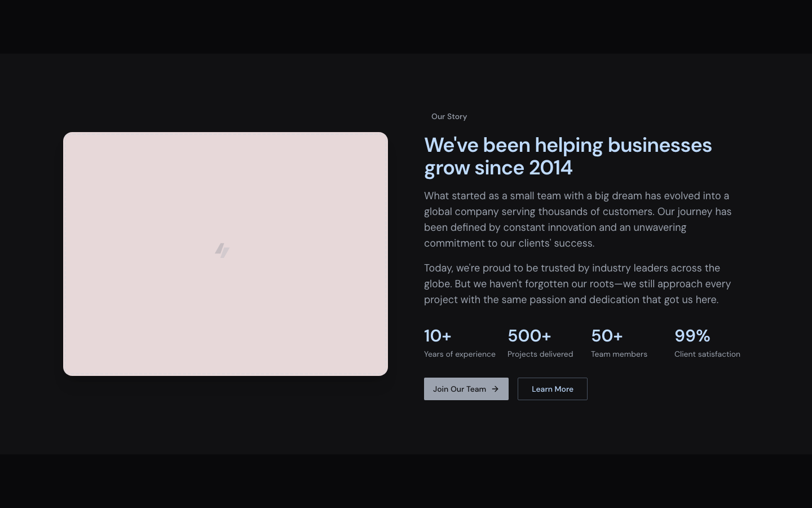Viewport: 812px width, 508px height.
Task: Click the paragraph starting with Today, we're proud
Action: point(577,284)
